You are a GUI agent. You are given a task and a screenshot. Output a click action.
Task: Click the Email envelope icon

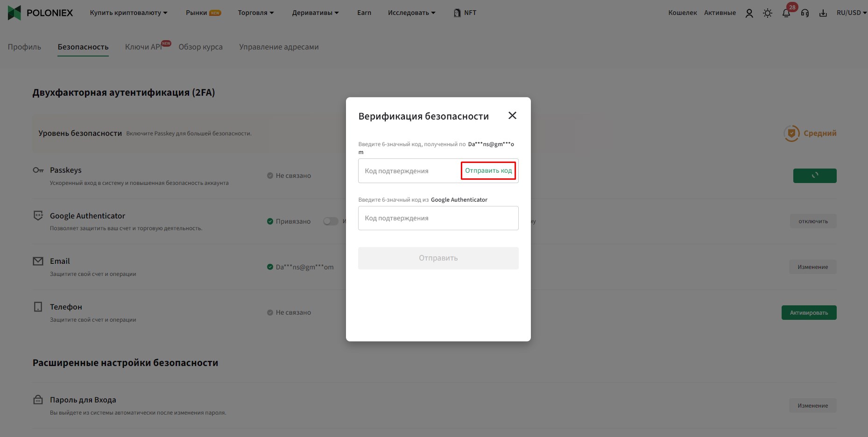38,261
